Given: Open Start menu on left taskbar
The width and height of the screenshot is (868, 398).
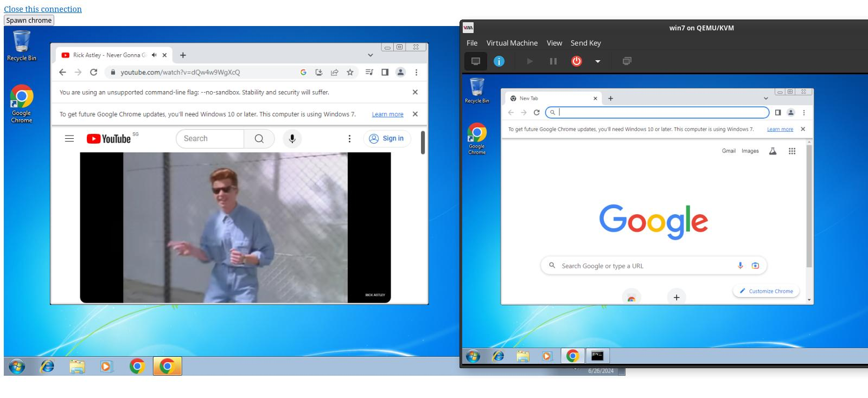Looking at the screenshot, I should click(17, 367).
